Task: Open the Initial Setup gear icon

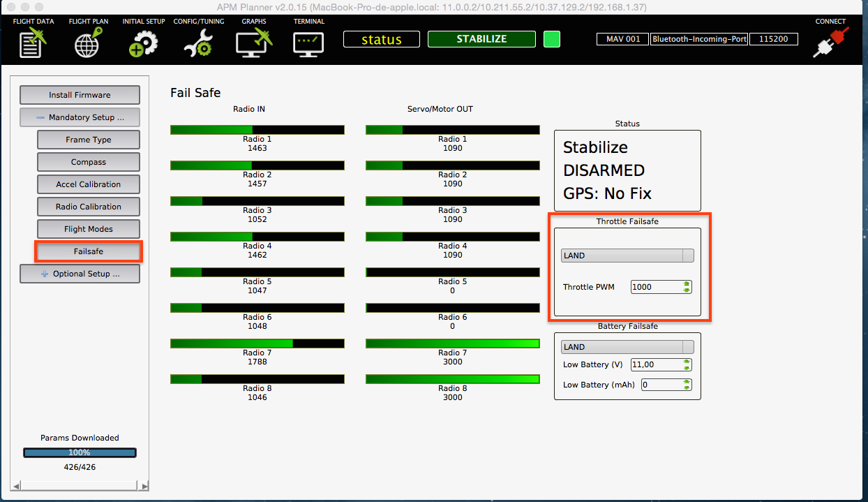Action: point(144,43)
